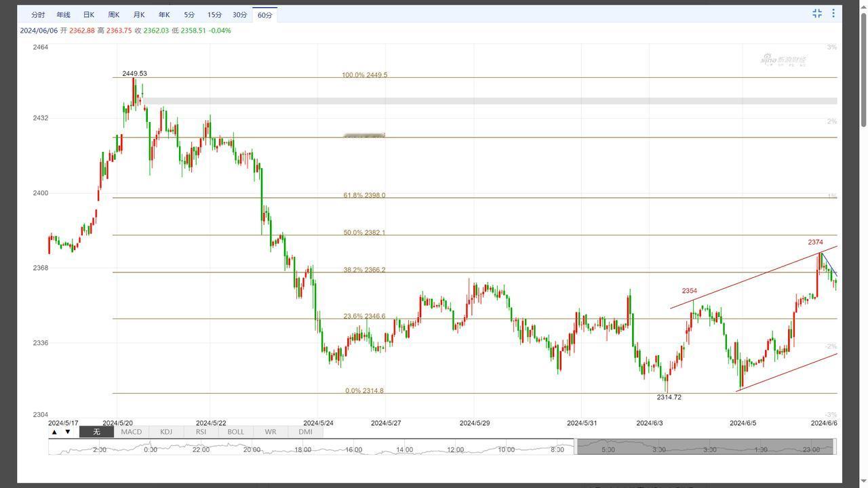Click the 2314.72 low price label
Image resolution: width=868 pixels, height=488 pixels.
tap(669, 397)
